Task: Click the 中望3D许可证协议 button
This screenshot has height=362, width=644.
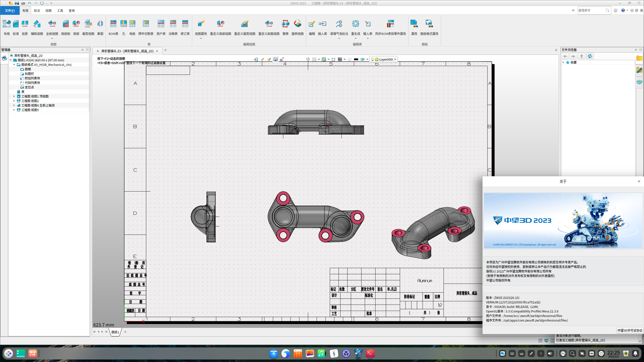Action: [630, 330]
